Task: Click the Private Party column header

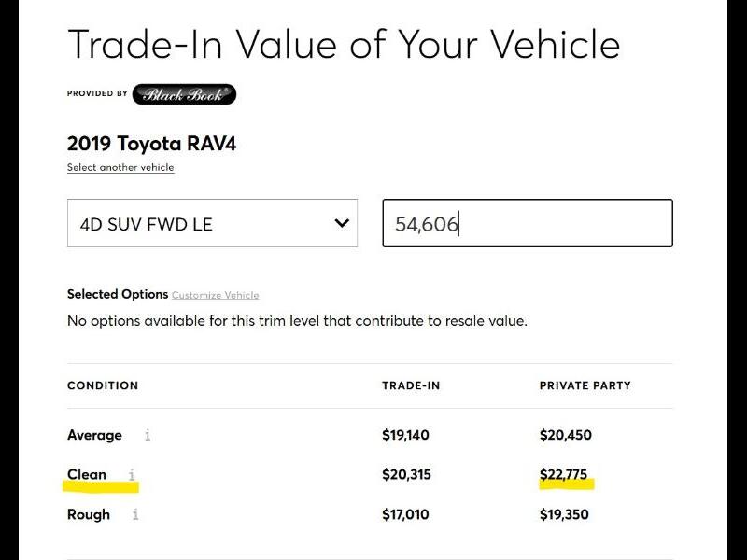Action: [585, 385]
